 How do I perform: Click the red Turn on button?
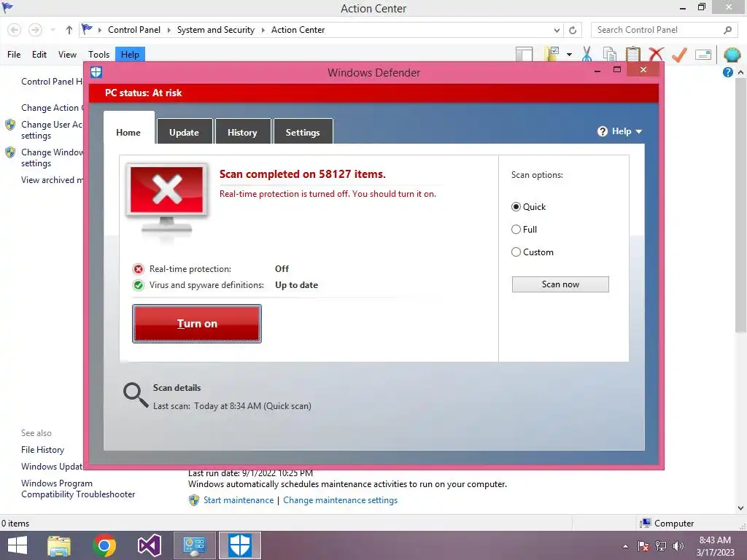point(197,324)
